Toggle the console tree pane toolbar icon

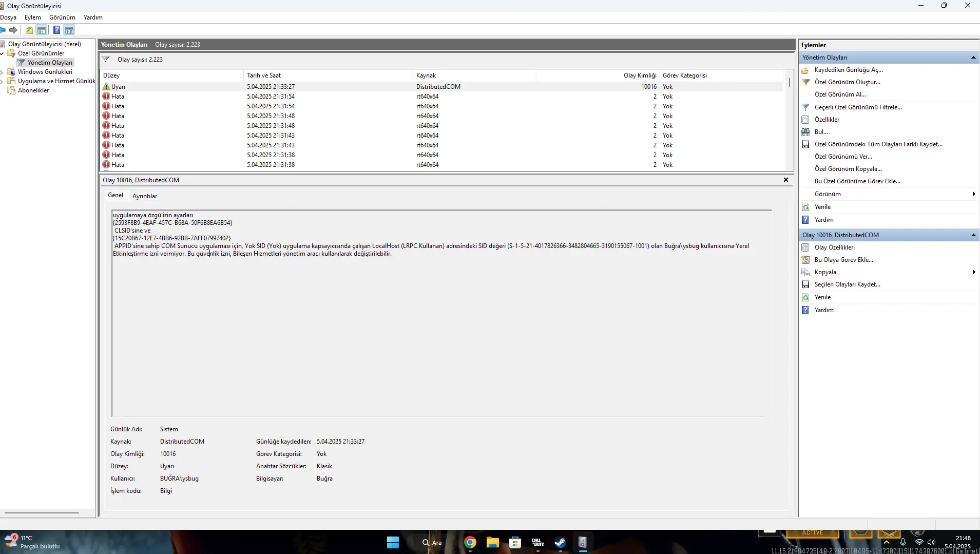click(42, 30)
